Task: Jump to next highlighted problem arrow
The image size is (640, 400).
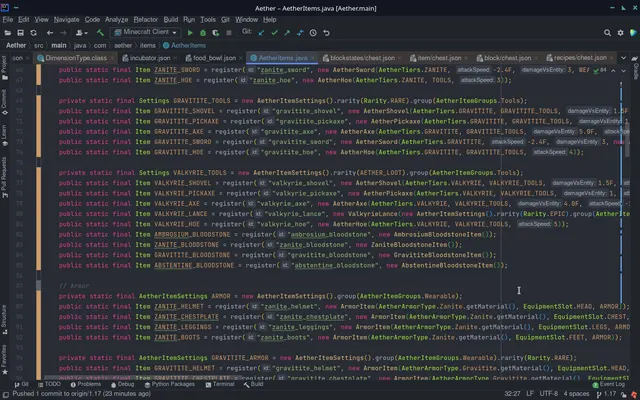Action: coord(623,71)
